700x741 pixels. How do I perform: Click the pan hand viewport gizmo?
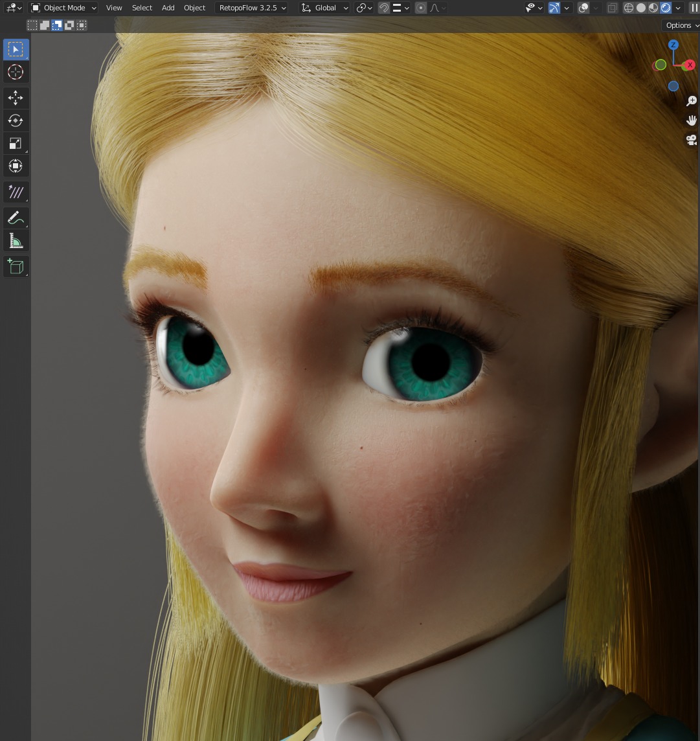[x=692, y=120]
